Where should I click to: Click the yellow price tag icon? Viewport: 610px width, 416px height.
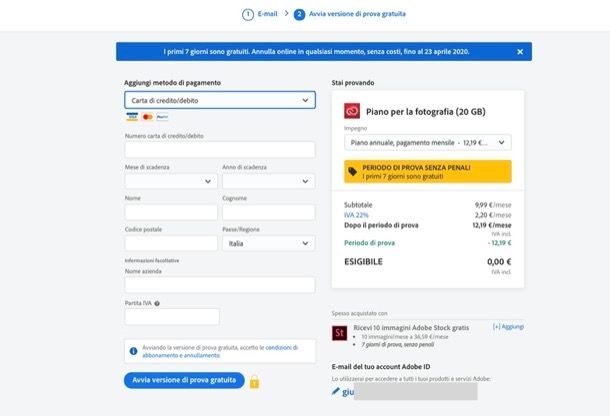tap(352, 171)
